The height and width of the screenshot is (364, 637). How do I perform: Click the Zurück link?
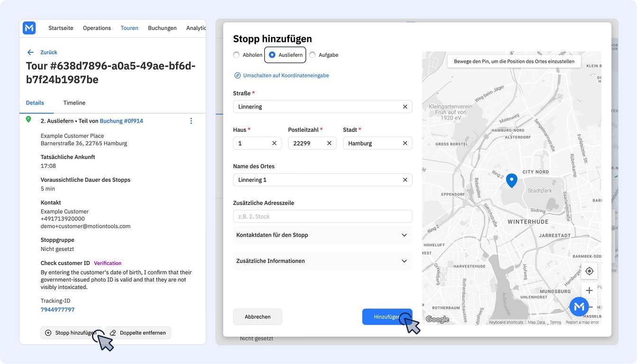pos(49,52)
